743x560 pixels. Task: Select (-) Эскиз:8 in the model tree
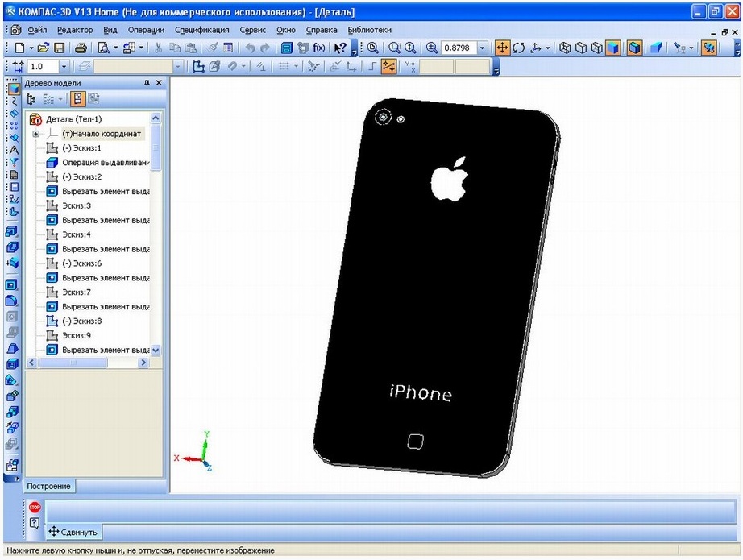click(x=81, y=321)
